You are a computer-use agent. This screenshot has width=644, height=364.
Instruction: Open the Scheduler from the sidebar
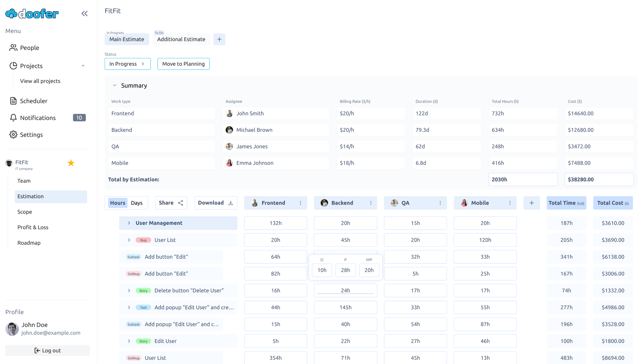(34, 101)
